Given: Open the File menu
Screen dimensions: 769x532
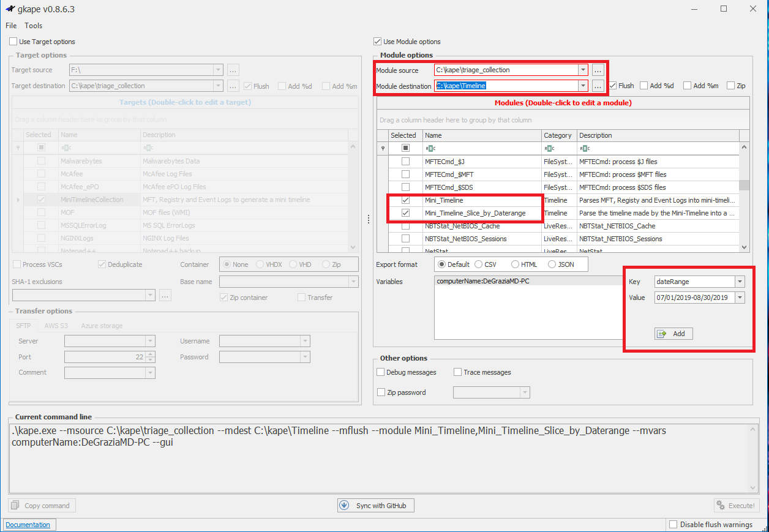Looking at the screenshot, I should [10, 25].
